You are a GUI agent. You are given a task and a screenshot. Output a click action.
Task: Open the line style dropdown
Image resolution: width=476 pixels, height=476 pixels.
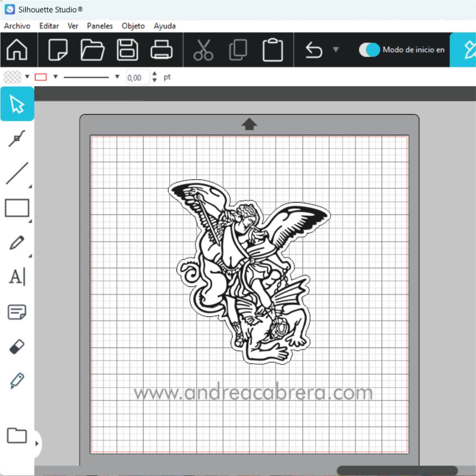(117, 77)
